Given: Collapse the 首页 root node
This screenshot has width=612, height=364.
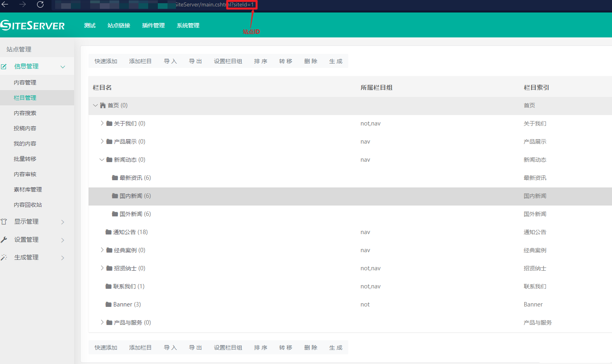Looking at the screenshot, I should [95, 105].
